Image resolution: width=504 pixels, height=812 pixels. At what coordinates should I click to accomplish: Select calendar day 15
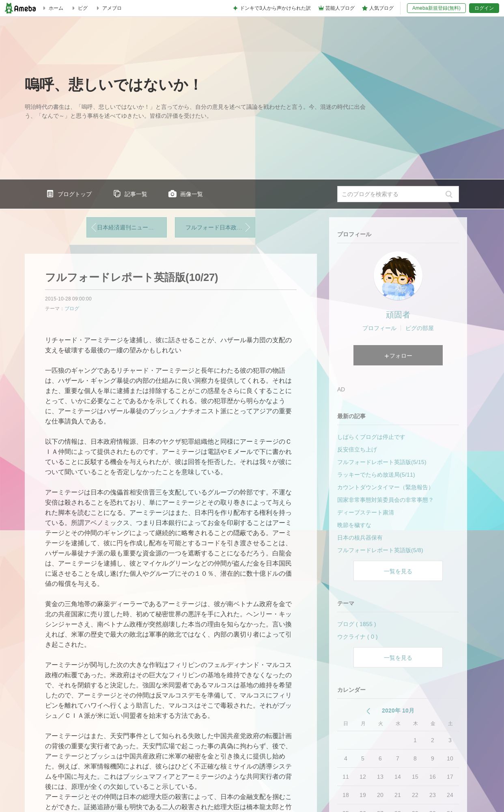coord(415,777)
